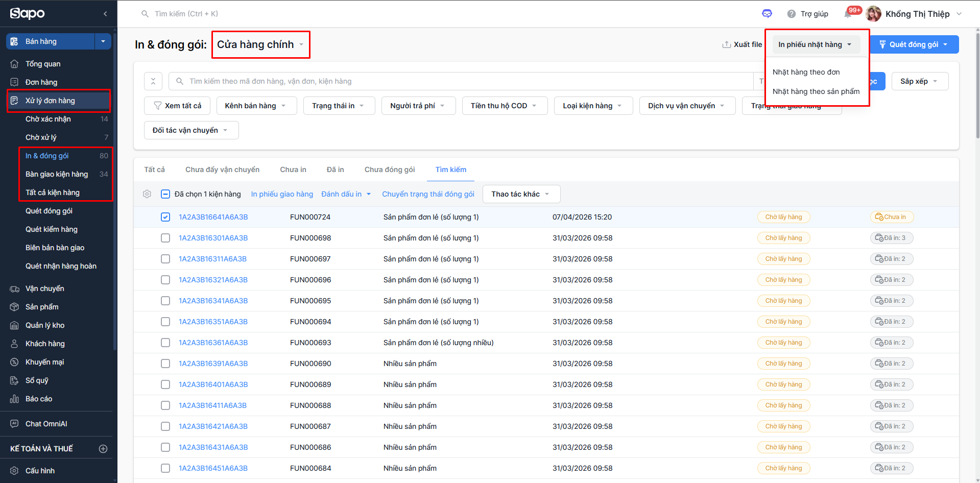The height and width of the screenshot is (483, 980).
Task: Switch to the Chưa in tab
Action: click(293, 170)
